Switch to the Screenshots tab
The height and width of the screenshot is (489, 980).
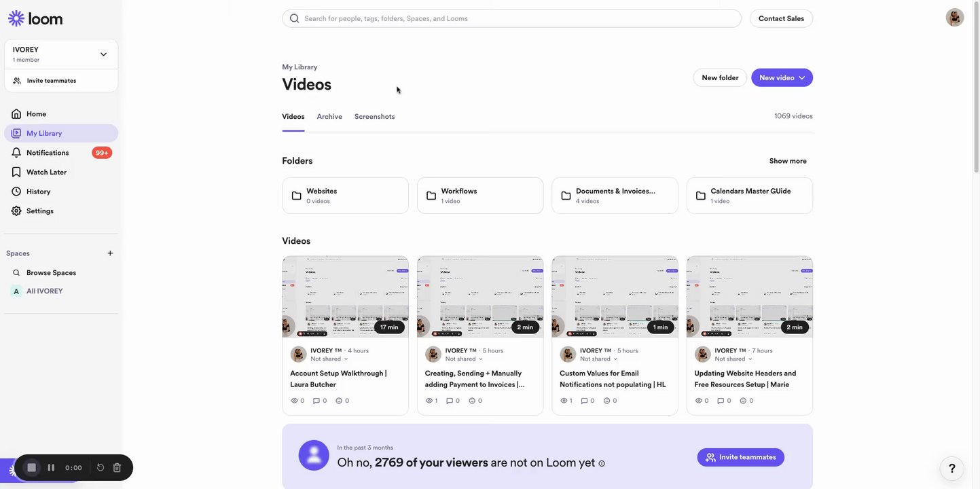(x=375, y=117)
